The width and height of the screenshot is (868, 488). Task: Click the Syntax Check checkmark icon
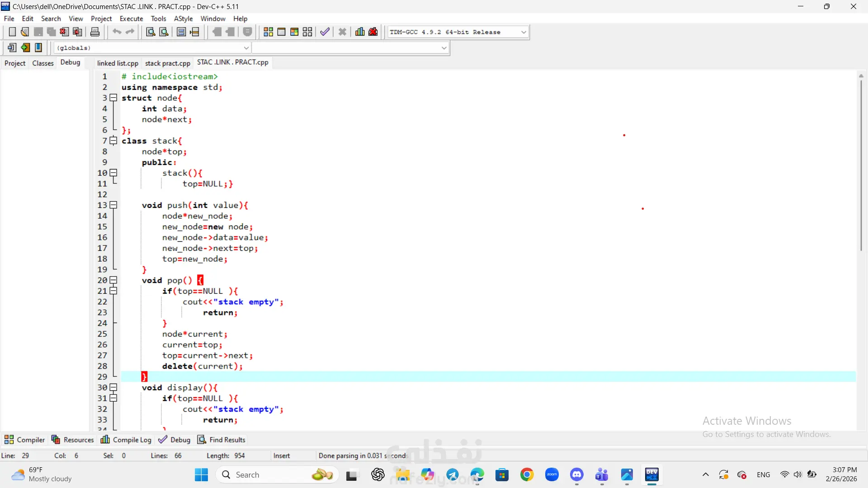(325, 32)
